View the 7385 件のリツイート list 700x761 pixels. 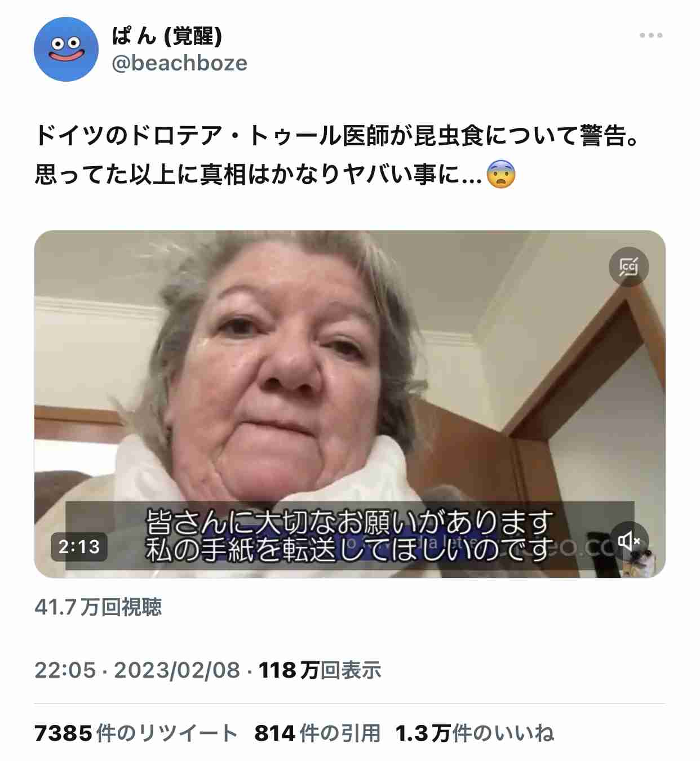point(136,733)
